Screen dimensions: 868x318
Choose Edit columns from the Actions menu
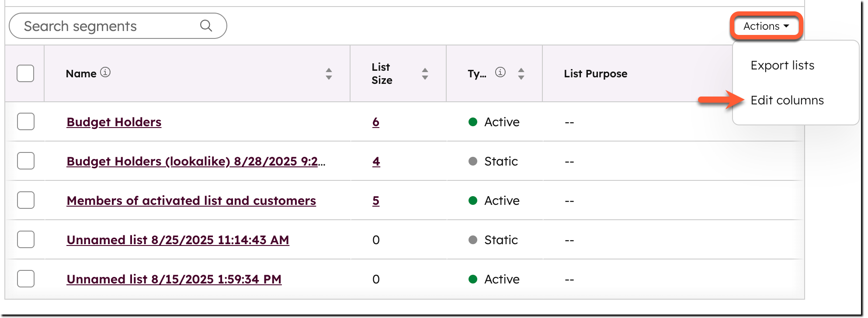pyautogui.click(x=787, y=100)
